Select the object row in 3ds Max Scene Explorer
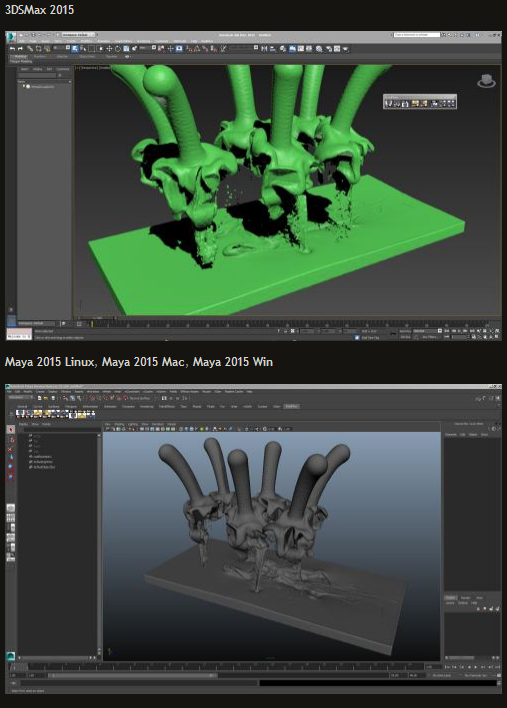507x708 pixels. tap(43, 86)
